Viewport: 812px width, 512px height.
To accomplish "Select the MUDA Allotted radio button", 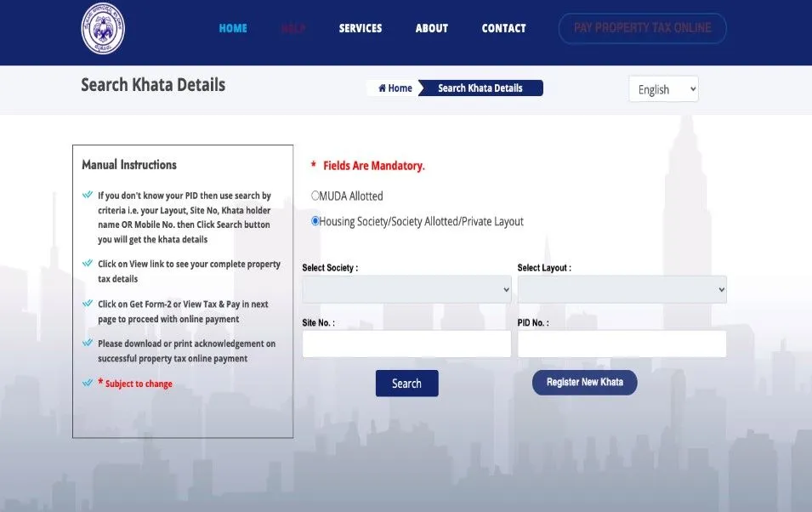I will (315, 196).
